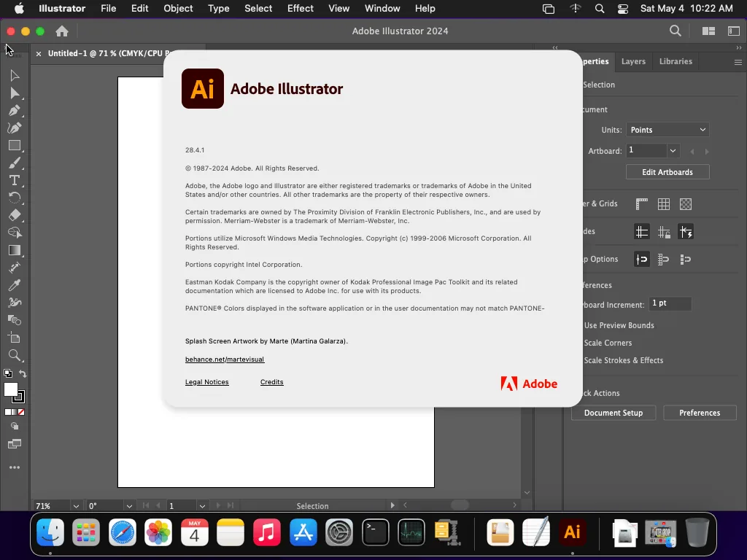Click the Document Setup button
Image resolution: width=747 pixels, height=560 pixels.
tap(614, 413)
